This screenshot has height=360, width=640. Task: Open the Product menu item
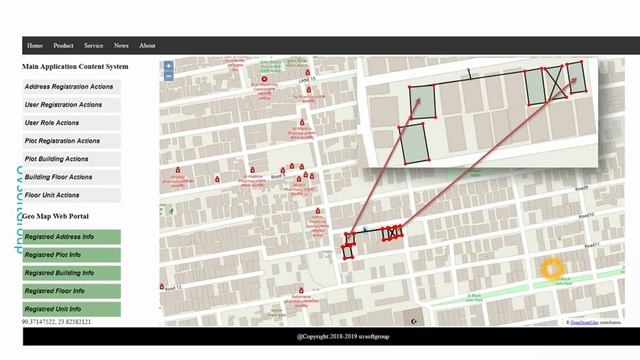point(63,46)
